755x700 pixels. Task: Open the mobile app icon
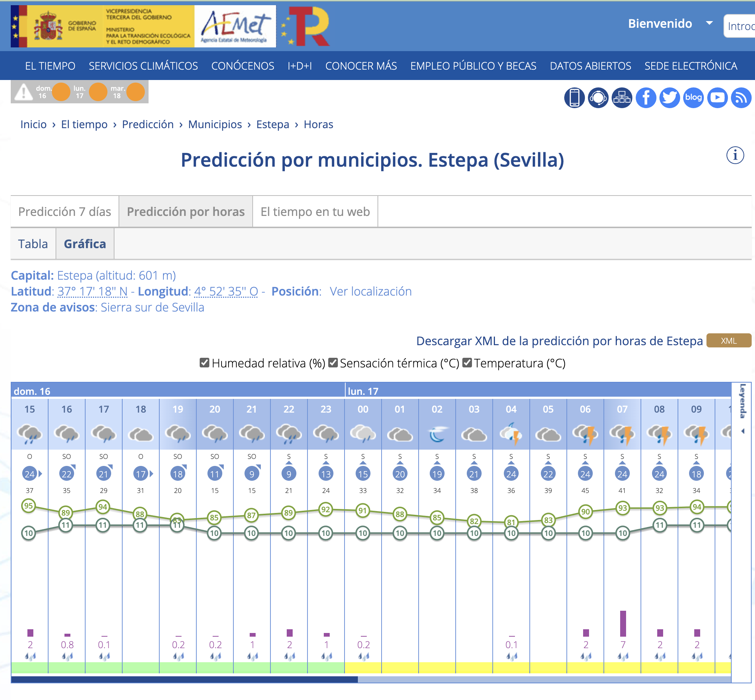point(574,98)
